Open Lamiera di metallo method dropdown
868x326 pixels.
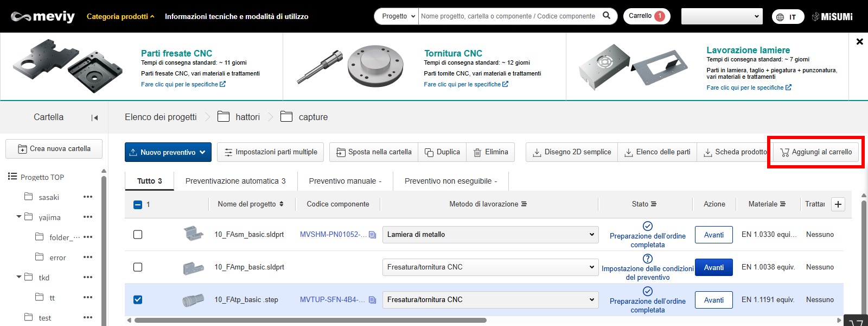coord(490,235)
